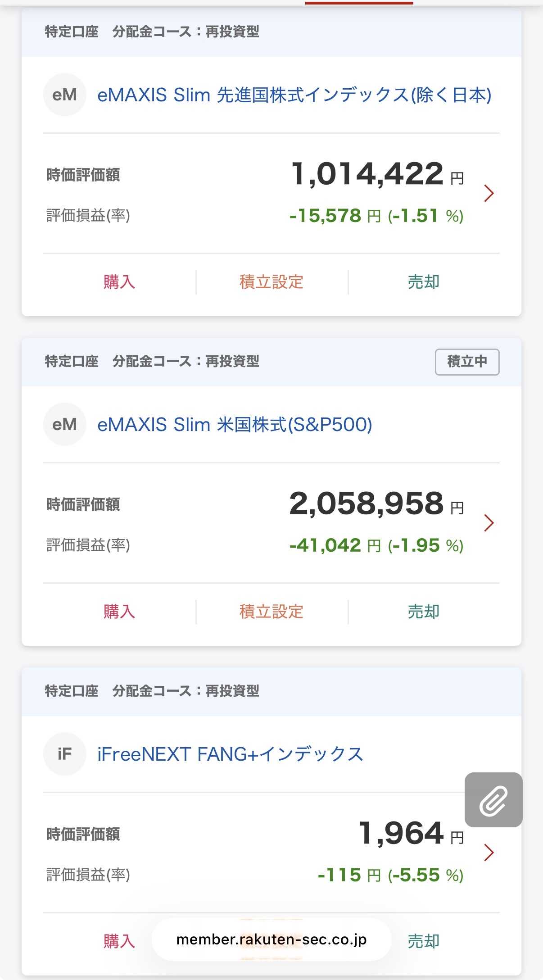The height and width of the screenshot is (980, 543).
Task: Tap 購入 for 先進国株式 fund
Action: coord(119,282)
